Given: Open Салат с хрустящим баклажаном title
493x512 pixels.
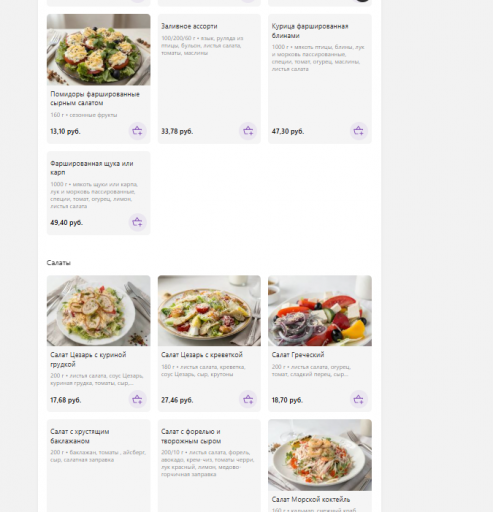Looking at the screenshot, I should (x=80, y=436).
